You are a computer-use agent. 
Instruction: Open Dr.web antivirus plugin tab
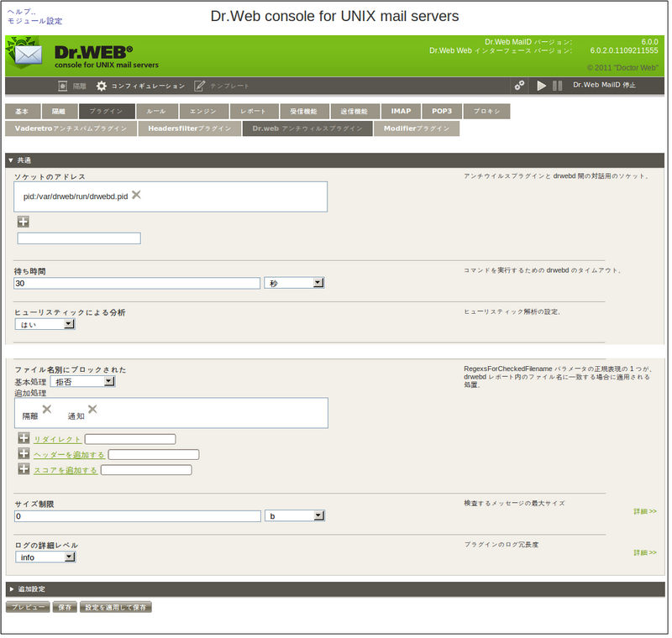click(x=307, y=128)
